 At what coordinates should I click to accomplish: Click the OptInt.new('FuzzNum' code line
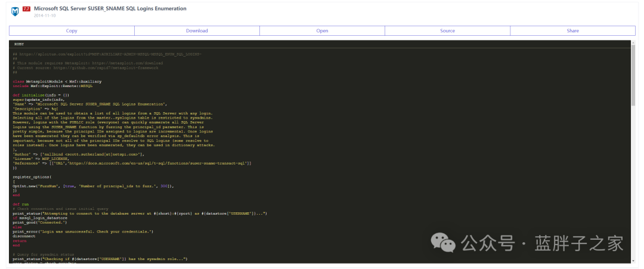(x=93, y=186)
